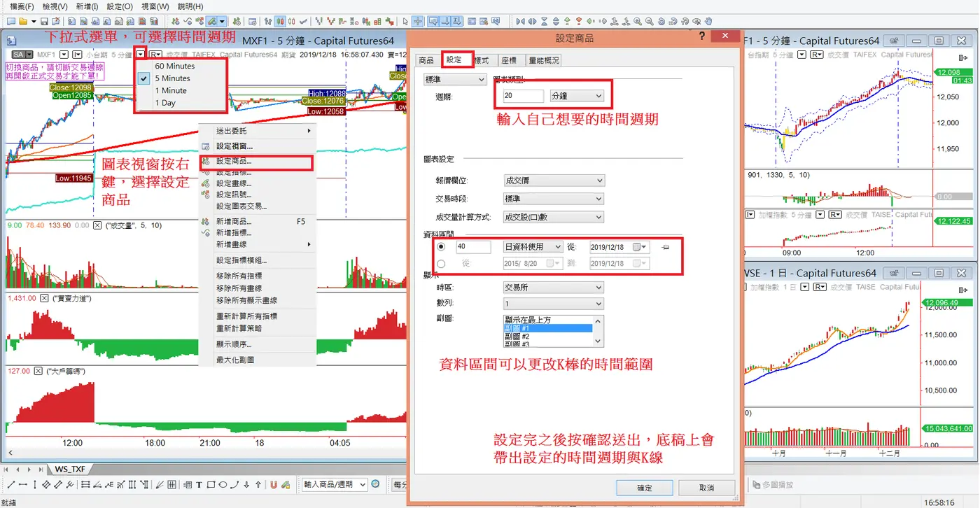Click the Text drawing tool T
Image resolution: width=980 pixels, height=508 pixels.
point(199,484)
